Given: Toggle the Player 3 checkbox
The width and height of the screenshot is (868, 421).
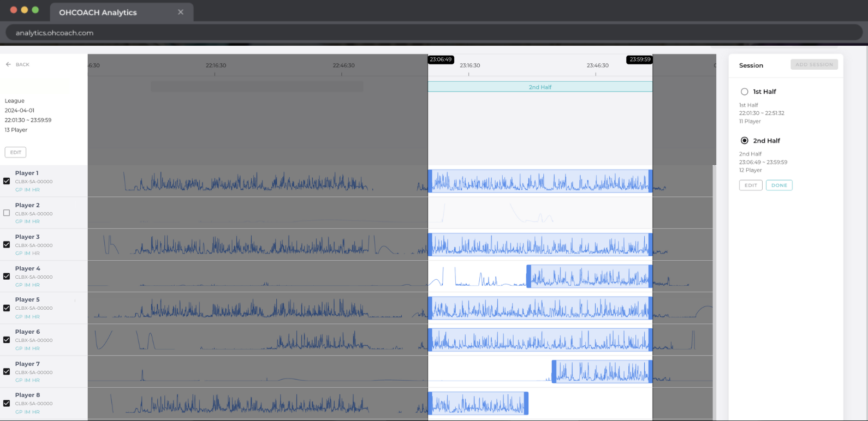Looking at the screenshot, I should pyautogui.click(x=7, y=244).
